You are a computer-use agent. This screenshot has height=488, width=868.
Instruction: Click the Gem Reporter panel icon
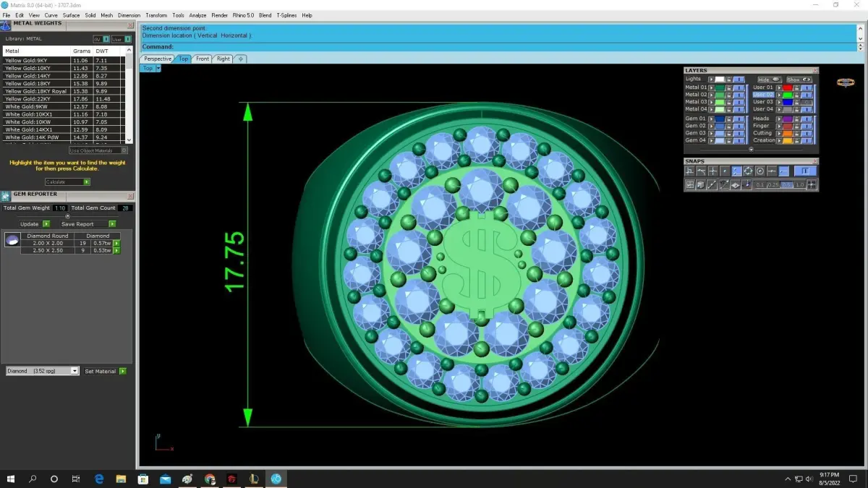[6, 196]
